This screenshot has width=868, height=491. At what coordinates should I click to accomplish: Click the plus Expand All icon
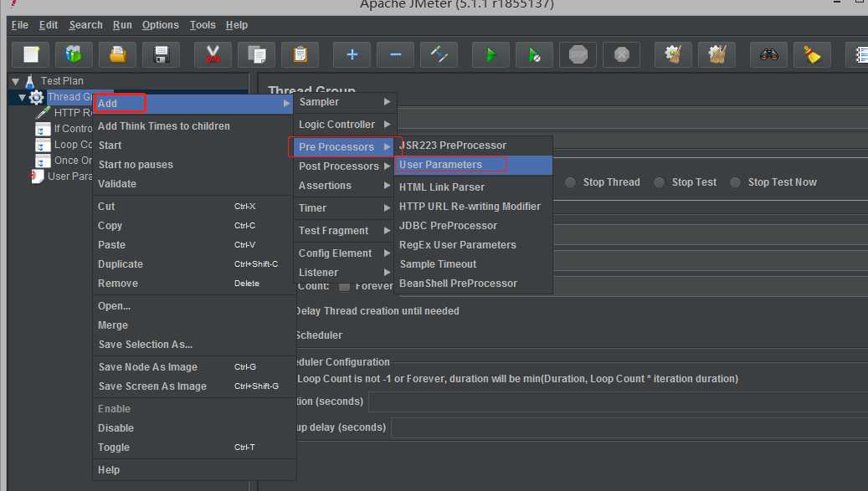(352, 54)
